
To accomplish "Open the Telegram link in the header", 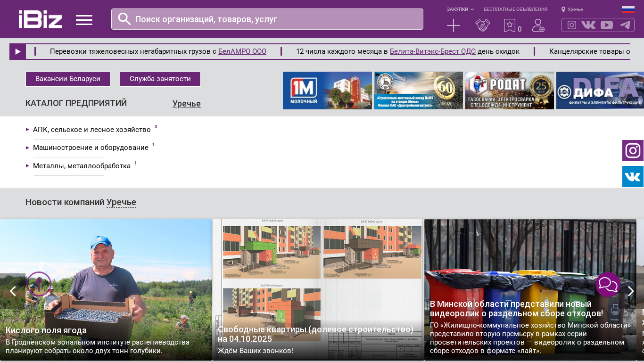I will point(625,25).
